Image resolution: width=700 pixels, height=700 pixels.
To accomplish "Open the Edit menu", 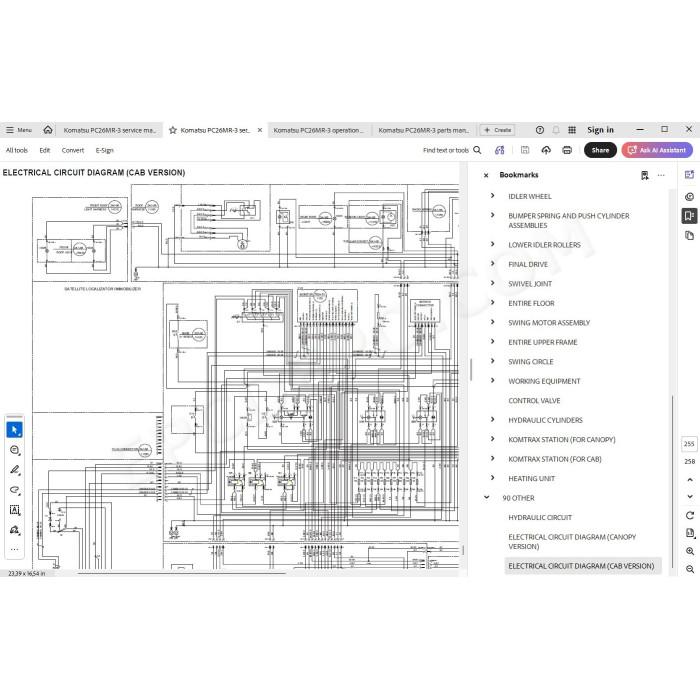I will (x=45, y=150).
